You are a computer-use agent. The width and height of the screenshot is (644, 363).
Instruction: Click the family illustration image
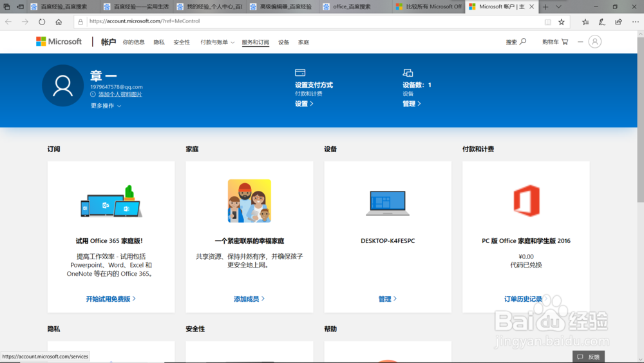click(x=249, y=201)
